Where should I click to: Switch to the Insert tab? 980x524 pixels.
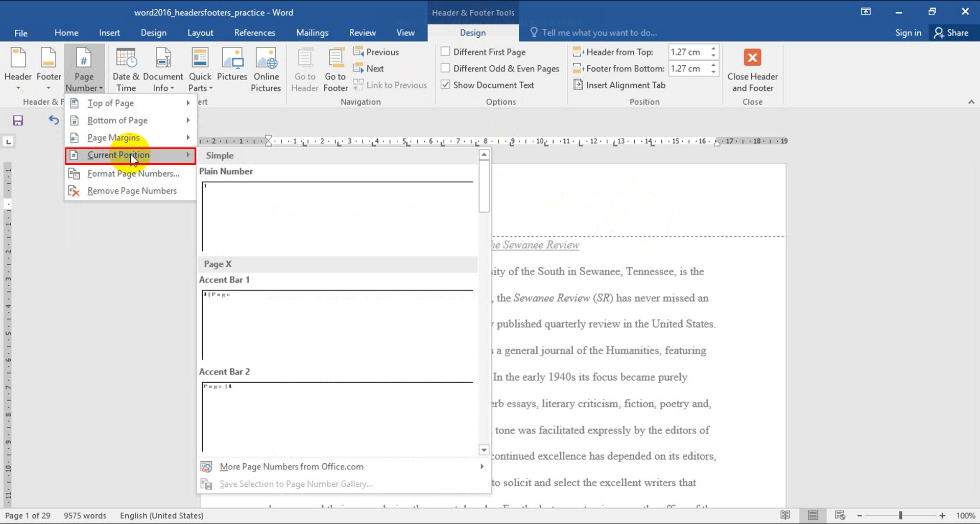pyautogui.click(x=109, y=33)
